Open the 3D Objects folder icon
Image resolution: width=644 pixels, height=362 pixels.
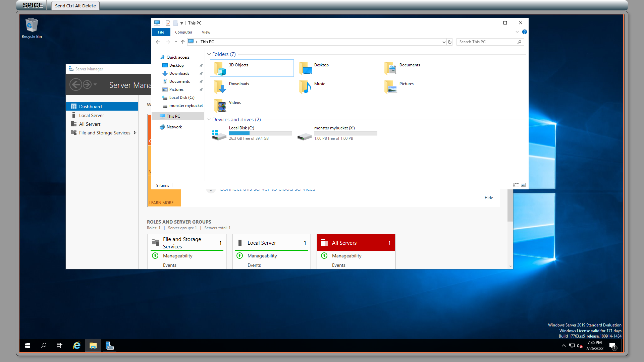(220, 68)
